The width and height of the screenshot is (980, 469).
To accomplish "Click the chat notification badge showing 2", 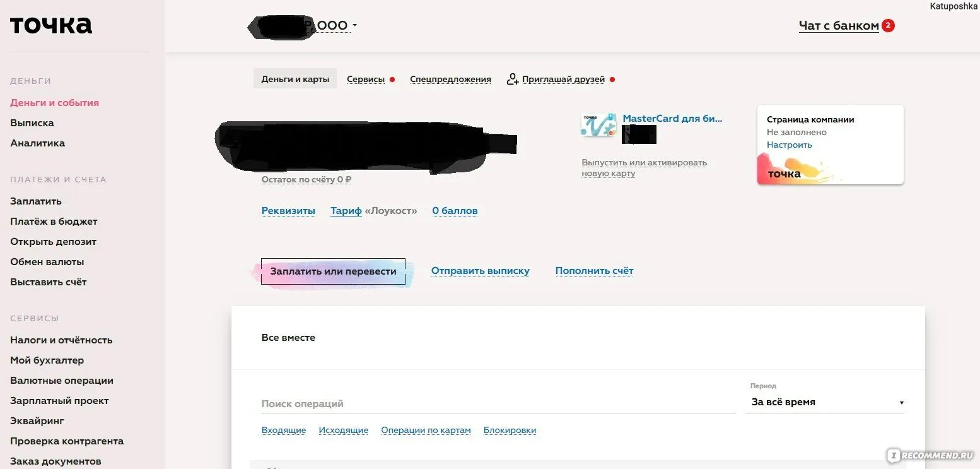I will [x=888, y=26].
